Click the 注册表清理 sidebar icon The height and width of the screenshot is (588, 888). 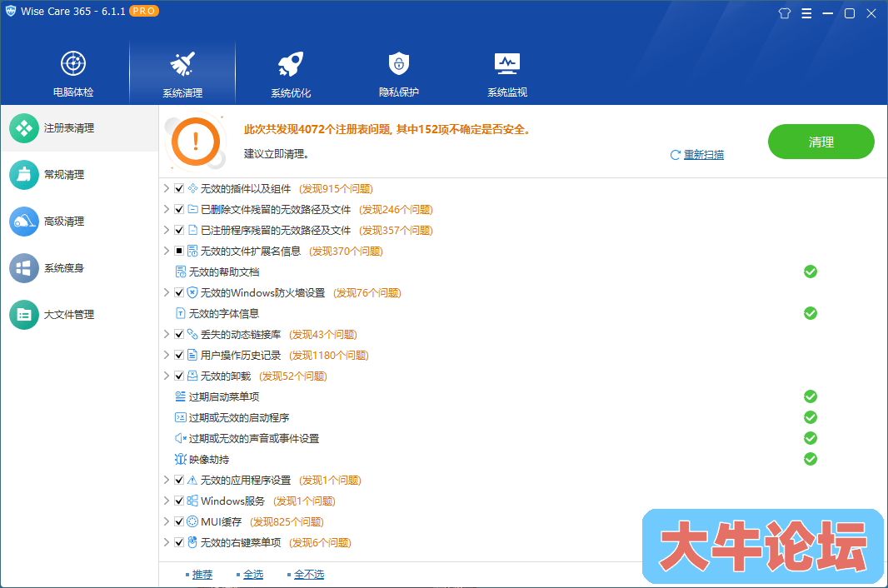click(x=24, y=128)
